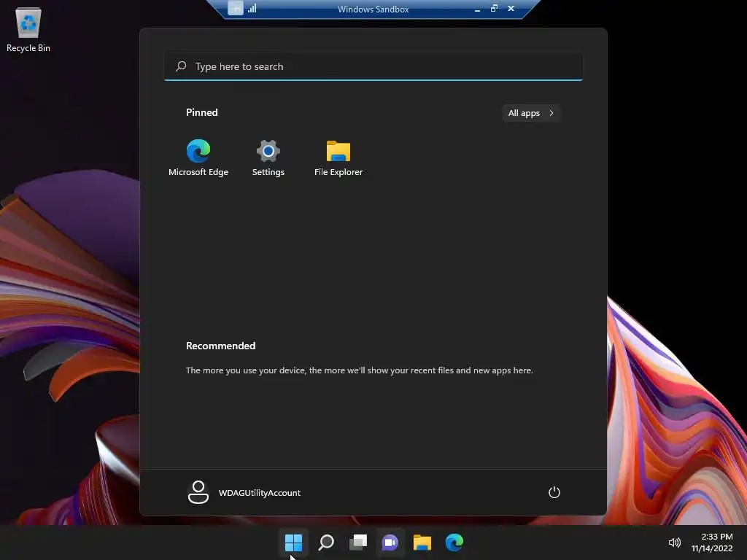Open Task View on the taskbar
The height and width of the screenshot is (560, 747).
358,542
